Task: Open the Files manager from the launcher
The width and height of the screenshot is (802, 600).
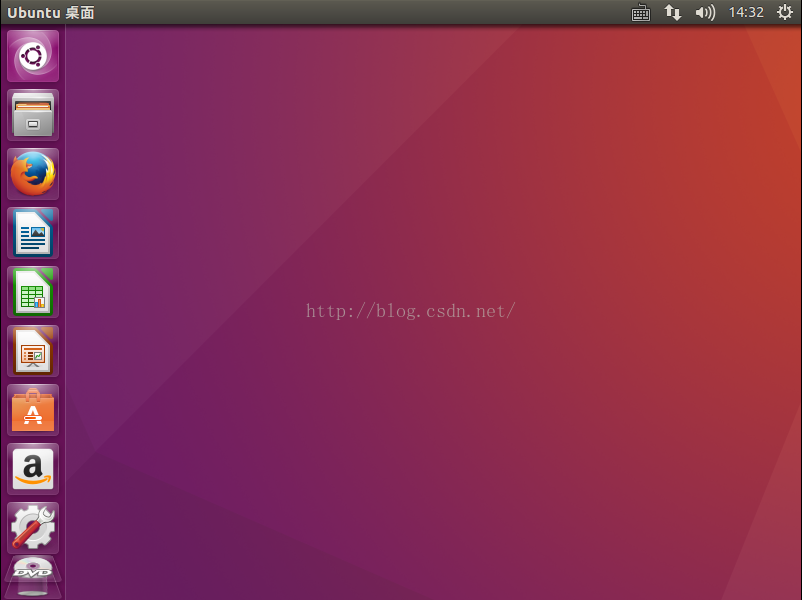Action: click(x=33, y=115)
